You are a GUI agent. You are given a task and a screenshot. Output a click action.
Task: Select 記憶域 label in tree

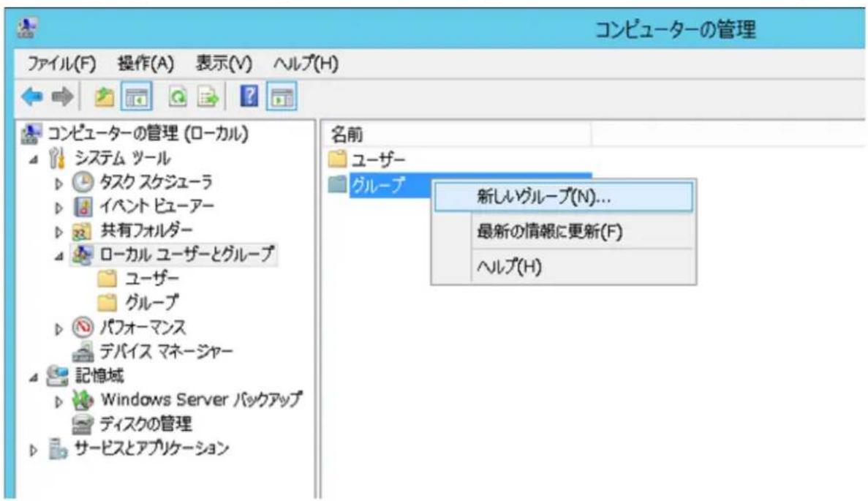99,376
